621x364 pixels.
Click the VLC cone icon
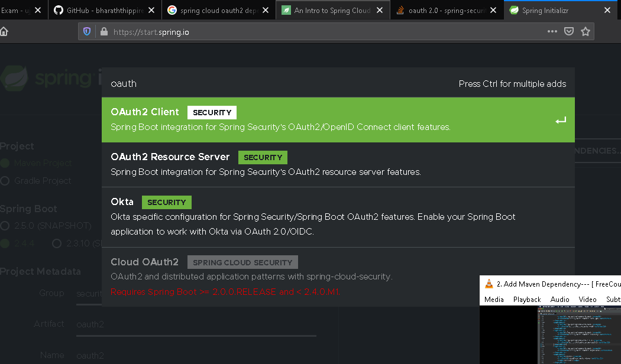[489, 284]
